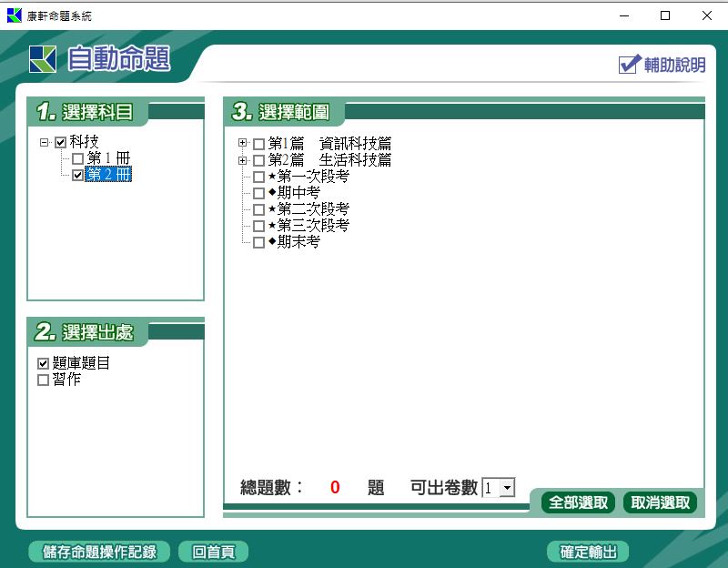
Task: Click the 輔助說明 help checkmark icon
Action: click(629, 65)
